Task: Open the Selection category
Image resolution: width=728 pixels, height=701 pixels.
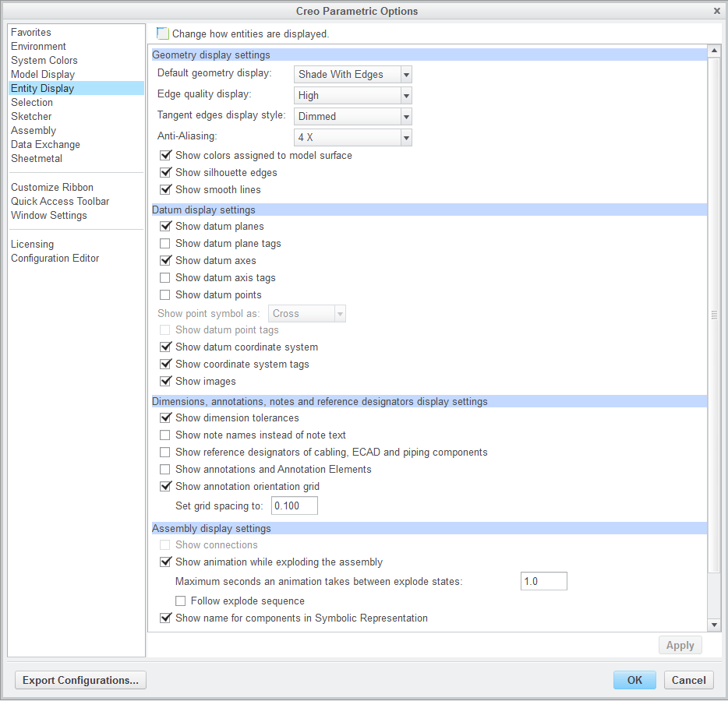Action: click(32, 103)
